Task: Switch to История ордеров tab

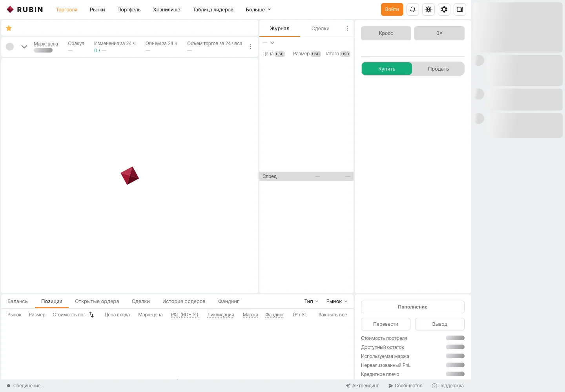Action: [184, 301]
